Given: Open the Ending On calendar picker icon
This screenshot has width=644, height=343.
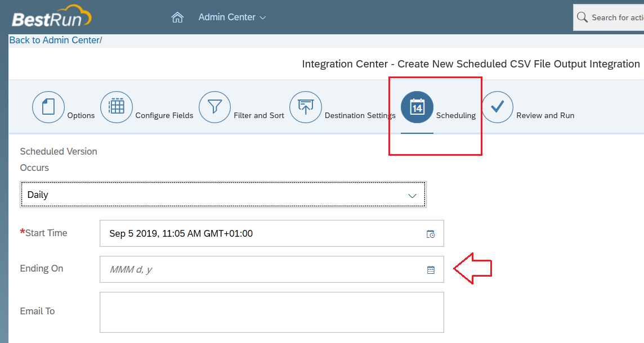Looking at the screenshot, I should coord(431,270).
